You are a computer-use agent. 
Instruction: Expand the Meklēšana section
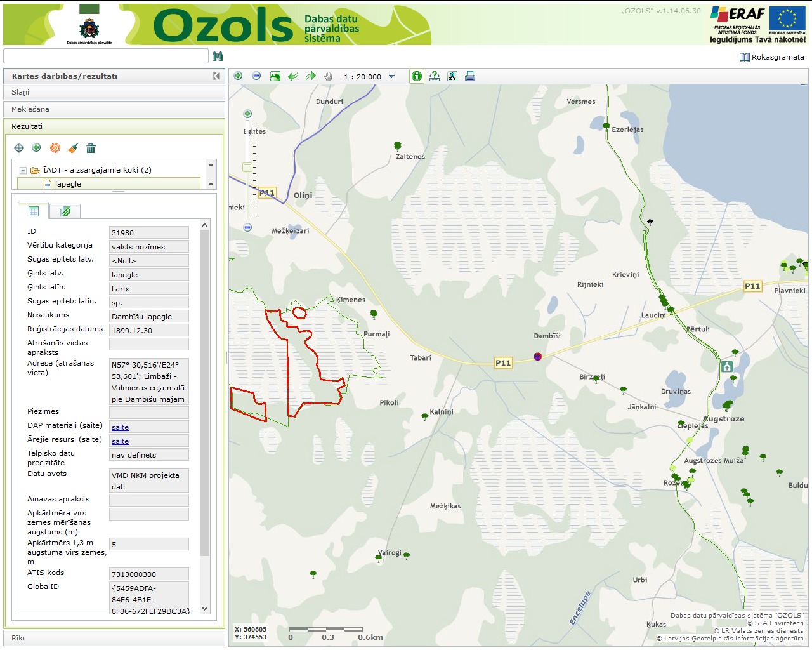pyautogui.click(x=114, y=109)
